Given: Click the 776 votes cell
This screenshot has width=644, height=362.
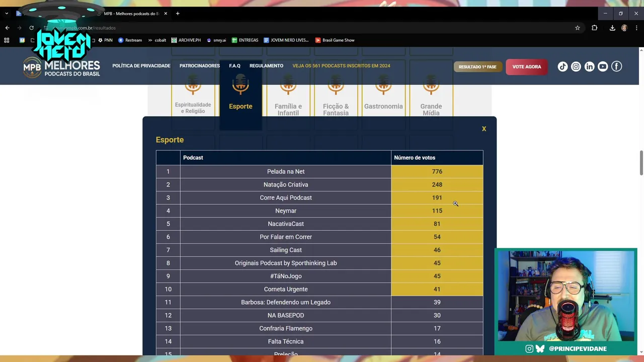Looking at the screenshot, I should point(437,171).
